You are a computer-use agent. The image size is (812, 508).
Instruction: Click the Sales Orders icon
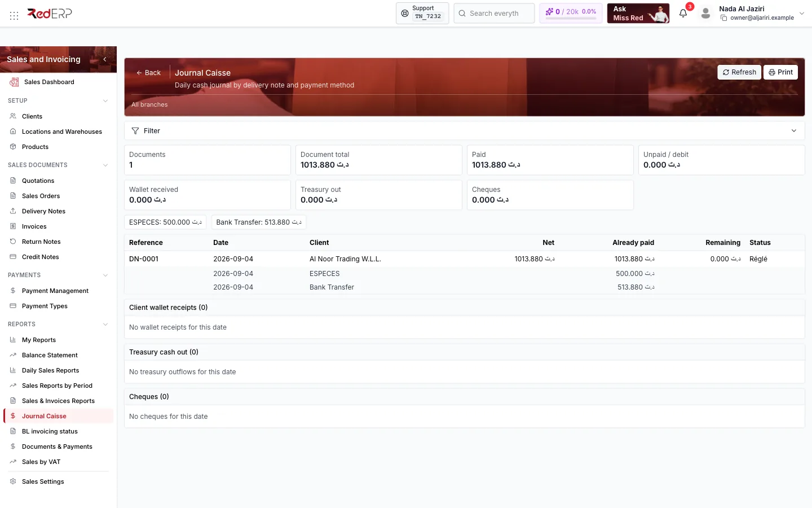13,196
